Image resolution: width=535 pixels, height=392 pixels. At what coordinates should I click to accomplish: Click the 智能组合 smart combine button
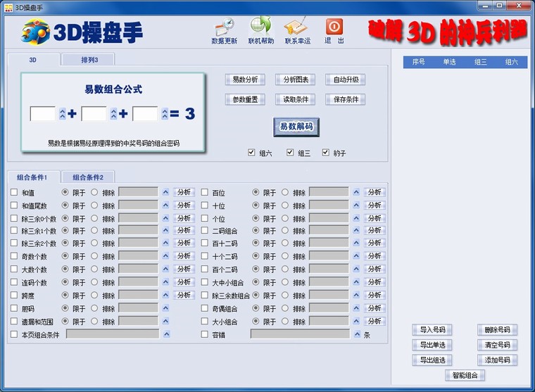coord(465,375)
